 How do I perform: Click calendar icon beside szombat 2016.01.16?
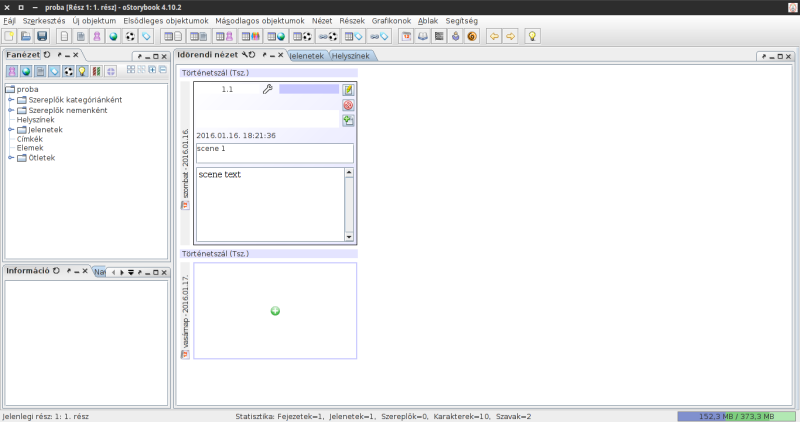pos(185,205)
